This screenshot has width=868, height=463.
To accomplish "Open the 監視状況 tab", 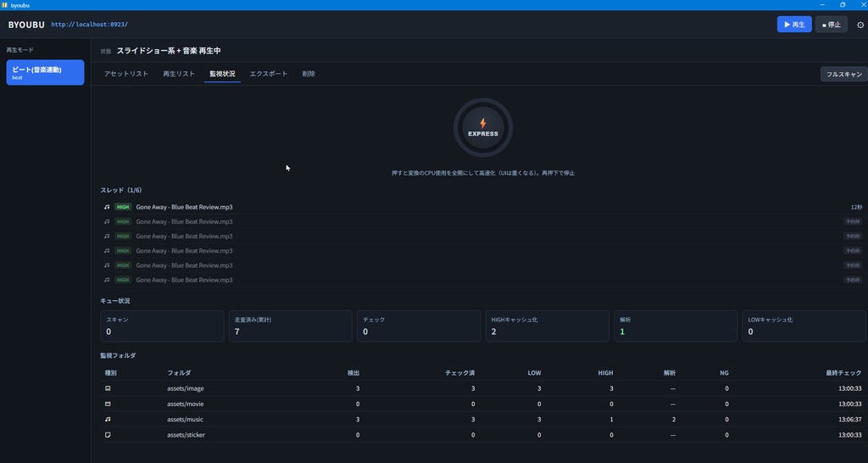I will click(222, 74).
